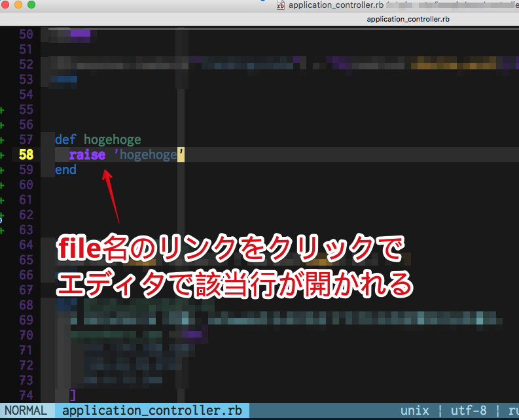The width and height of the screenshot is (519, 420).
Task: Click the git added sign beside line 58
Action: click(x=2, y=155)
